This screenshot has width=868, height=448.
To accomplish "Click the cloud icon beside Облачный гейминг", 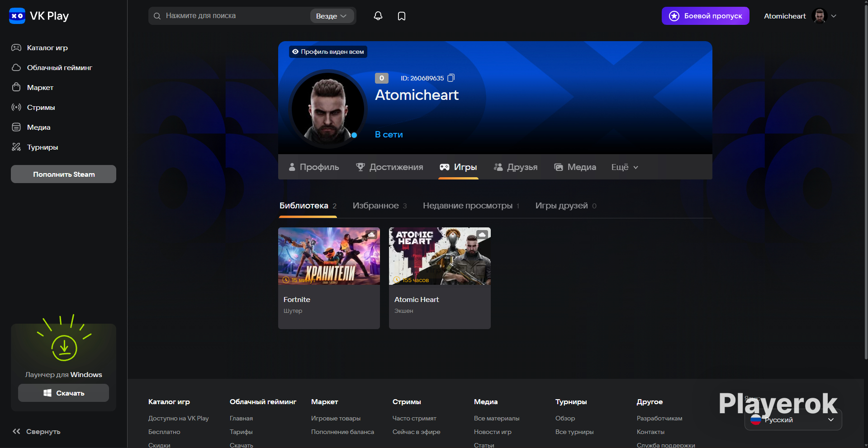I will (x=16, y=67).
